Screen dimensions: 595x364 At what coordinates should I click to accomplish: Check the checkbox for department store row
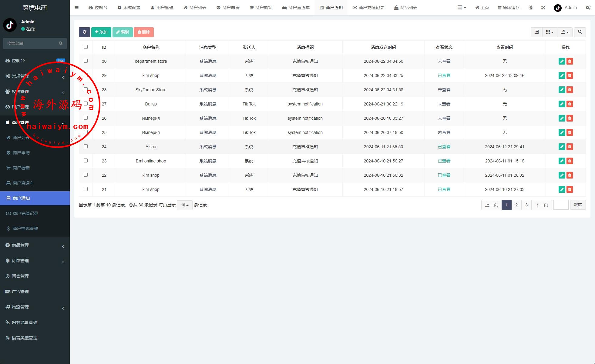(x=86, y=61)
